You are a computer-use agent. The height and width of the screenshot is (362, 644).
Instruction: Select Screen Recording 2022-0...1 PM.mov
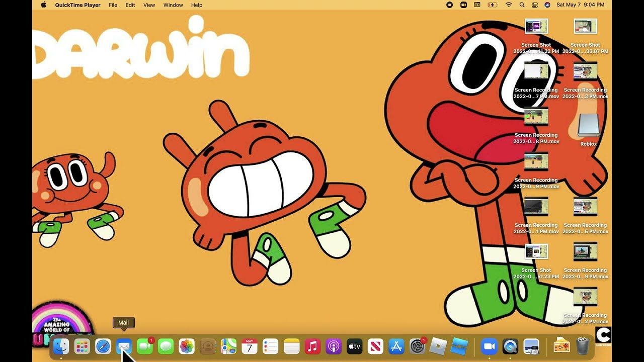(x=536, y=216)
